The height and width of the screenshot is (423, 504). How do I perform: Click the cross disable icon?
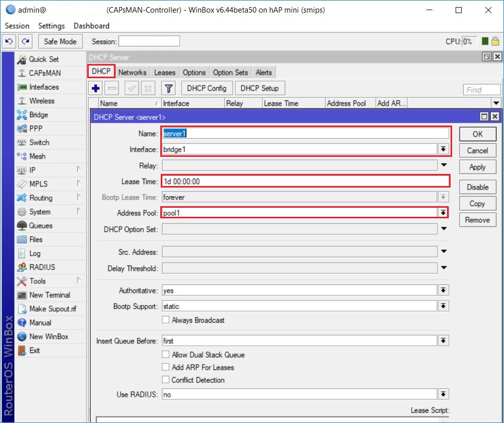148,88
